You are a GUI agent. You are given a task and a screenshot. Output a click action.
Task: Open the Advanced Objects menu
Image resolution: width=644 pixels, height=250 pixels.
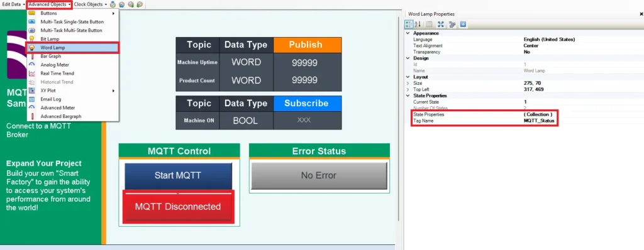tap(49, 4)
